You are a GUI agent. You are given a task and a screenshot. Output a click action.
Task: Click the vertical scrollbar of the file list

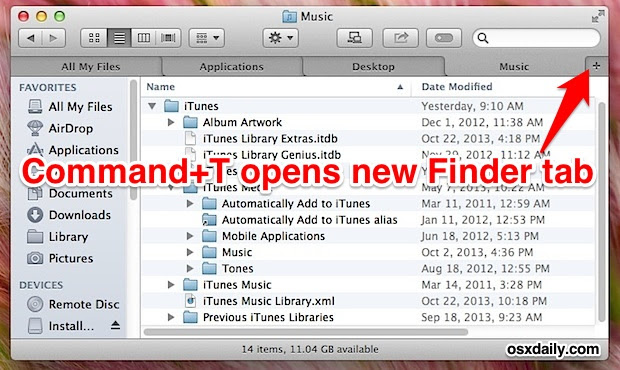tap(601, 212)
